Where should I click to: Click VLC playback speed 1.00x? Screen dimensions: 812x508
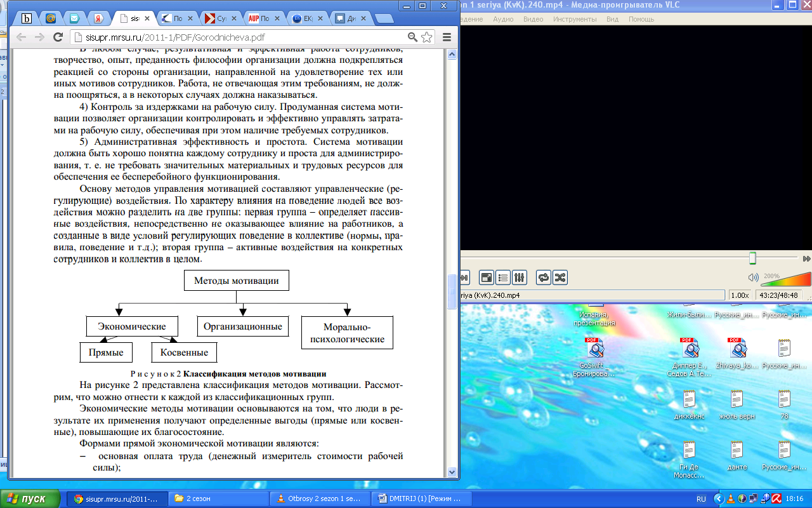[740, 295]
